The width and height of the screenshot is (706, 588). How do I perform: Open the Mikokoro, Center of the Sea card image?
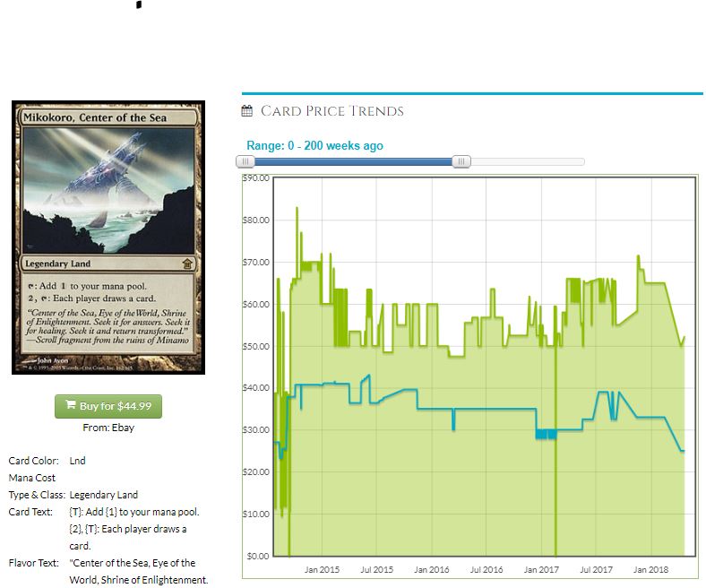click(x=108, y=238)
